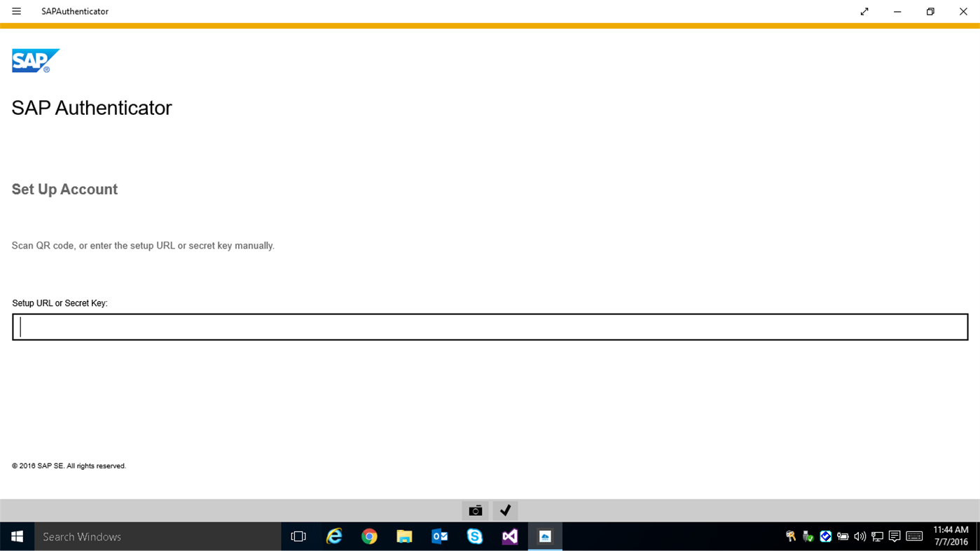This screenshot has height=551, width=980.
Task: Click the enter fullscreen arrow icon
Action: click(x=864, y=11)
